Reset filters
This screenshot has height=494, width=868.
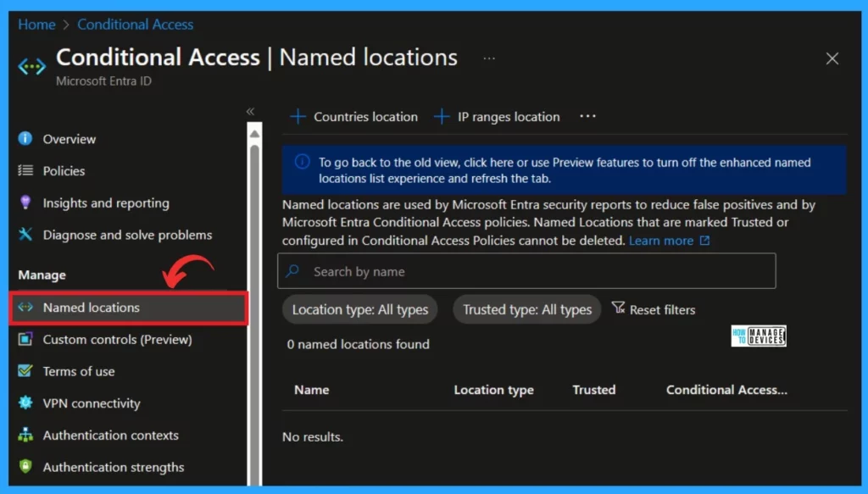(x=654, y=309)
